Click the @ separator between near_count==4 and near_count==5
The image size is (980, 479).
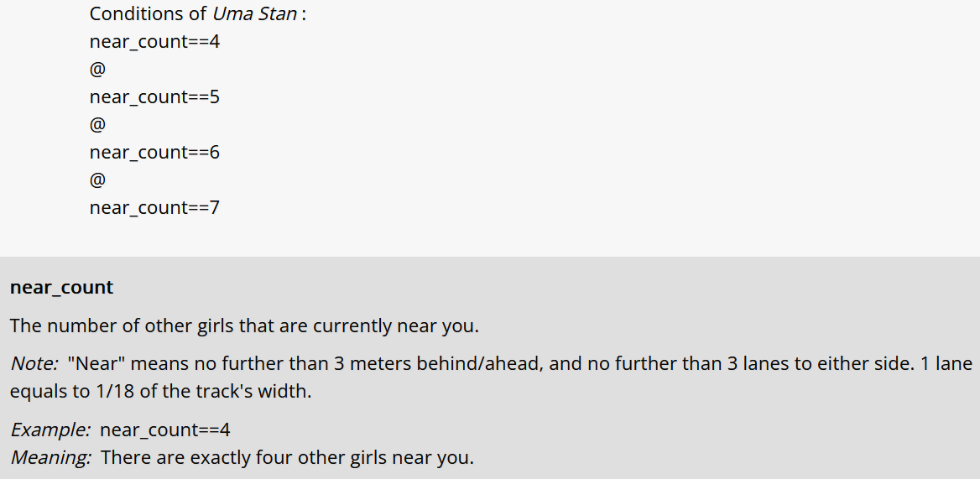coord(97,70)
